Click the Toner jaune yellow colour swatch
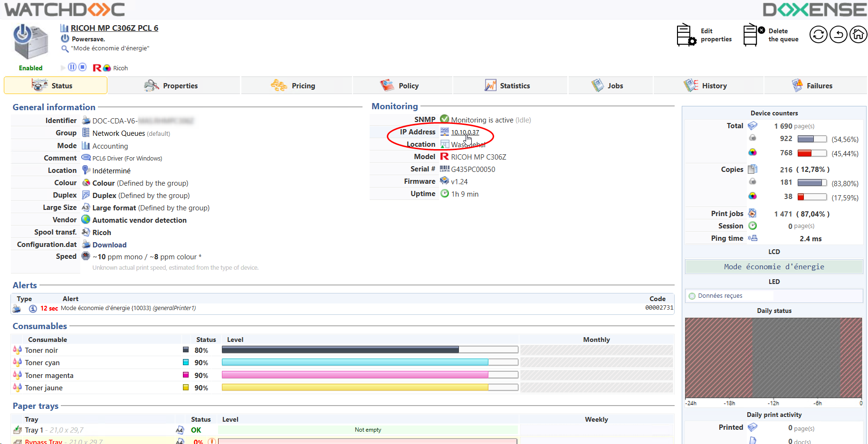This screenshot has height=444, width=868. click(x=186, y=387)
